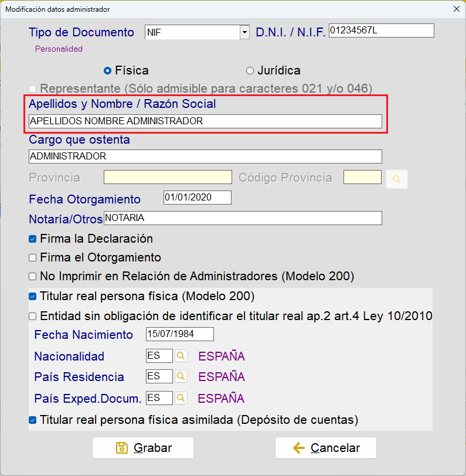Click the Cancelar button
The height and width of the screenshot is (476, 466).
[326, 448]
